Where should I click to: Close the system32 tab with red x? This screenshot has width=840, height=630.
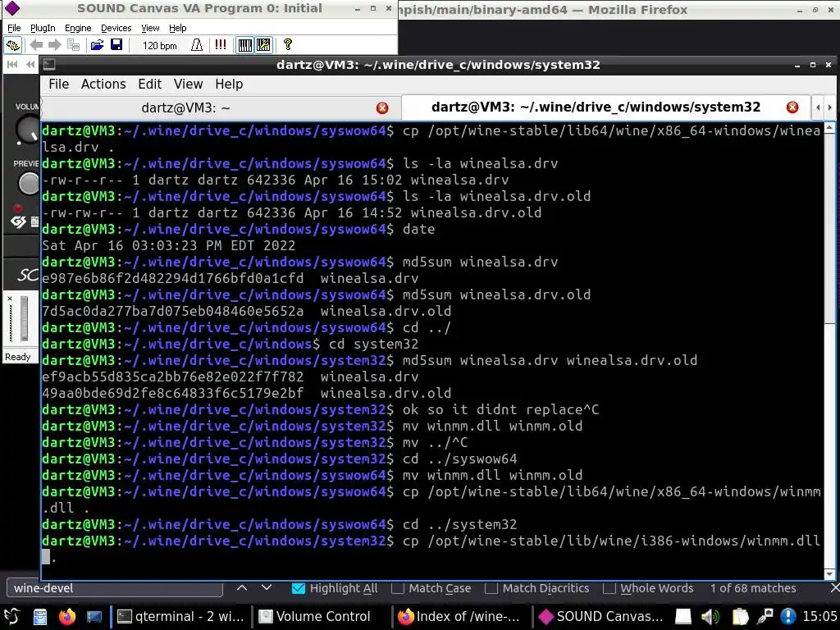792,107
